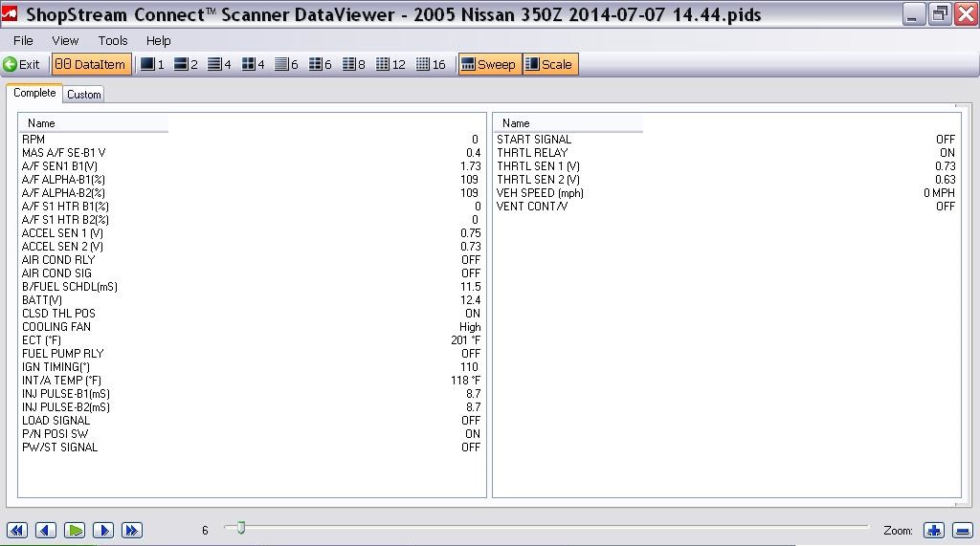The image size is (980, 546).
Task: Step forward one frame
Action: (x=103, y=531)
